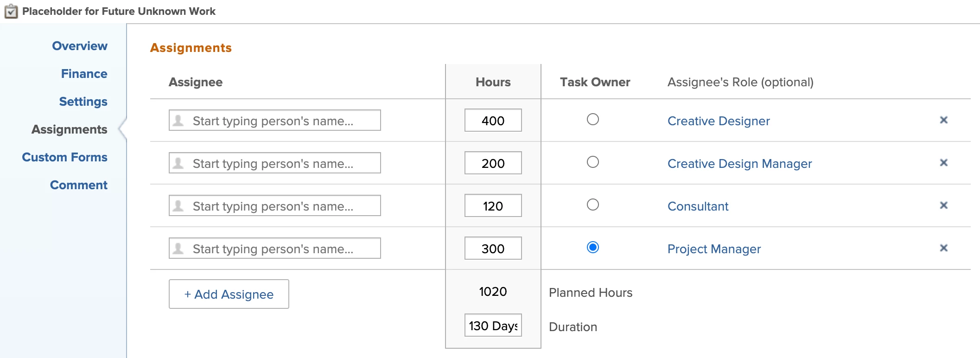Open the Overview section
Image resolution: width=980 pixels, height=358 pixels.
click(x=79, y=46)
